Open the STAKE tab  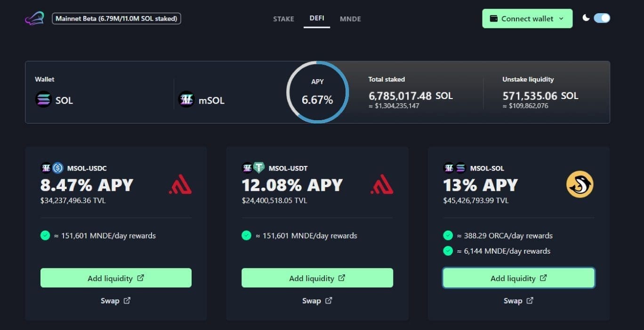(283, 19)
